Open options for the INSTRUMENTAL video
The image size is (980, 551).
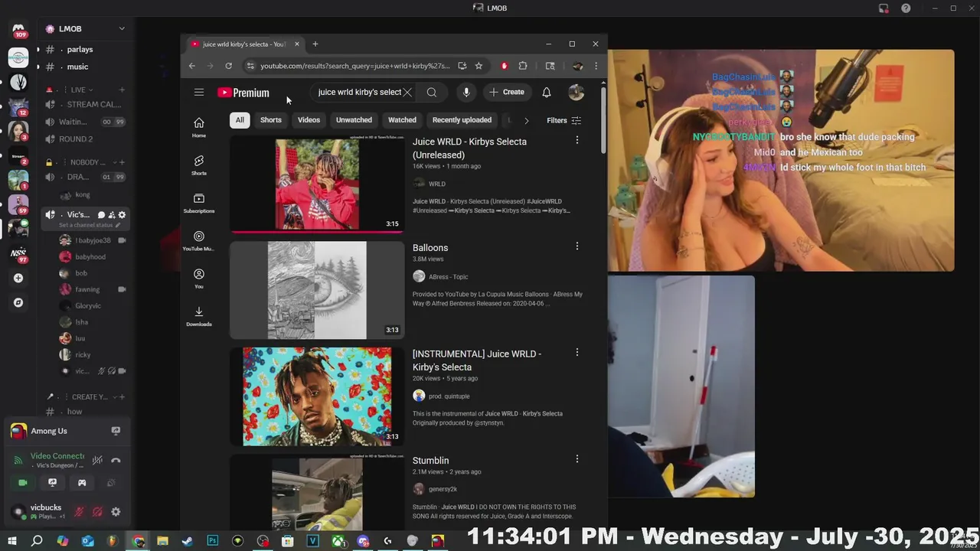coord(577,353)
